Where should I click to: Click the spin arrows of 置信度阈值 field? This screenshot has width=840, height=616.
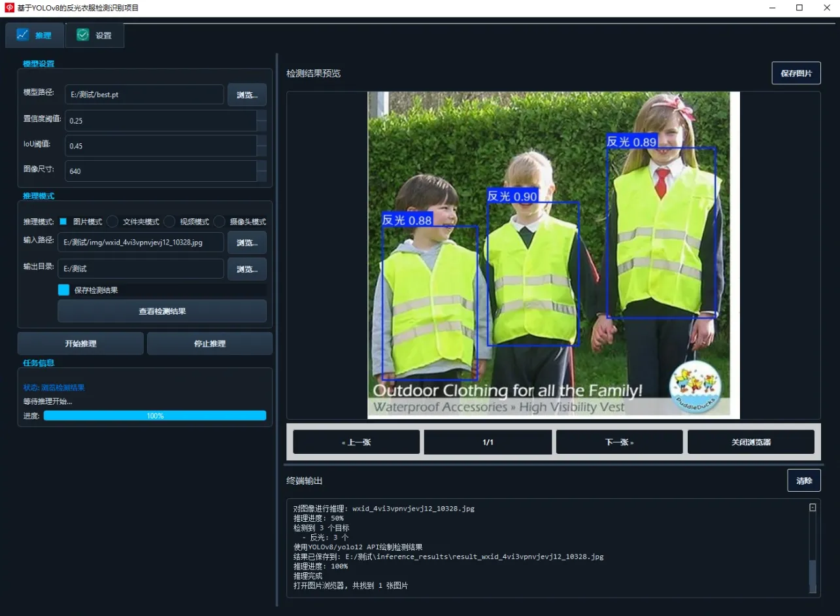[x=261, y=121]
